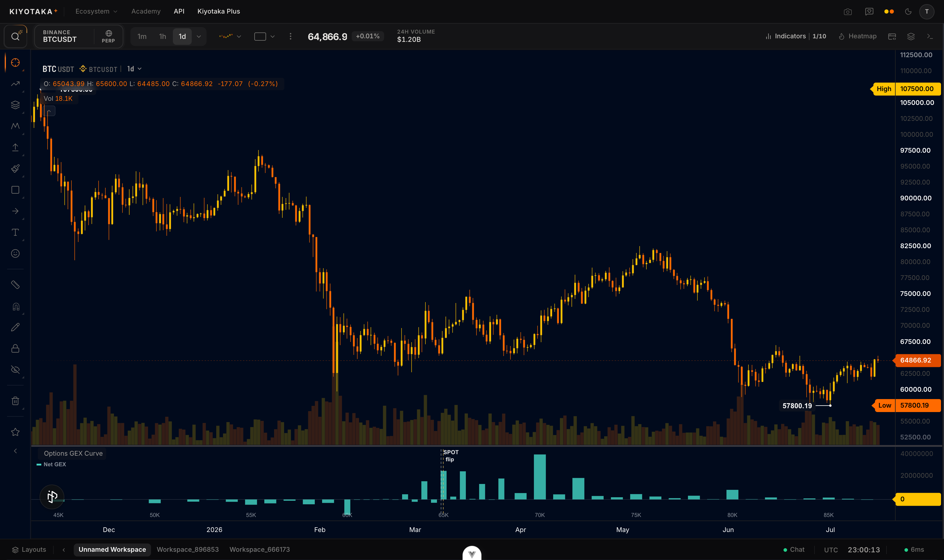Viewport: 944px width, 560px height.
Task: Pick the ruler measure tool
Action: 15,285
